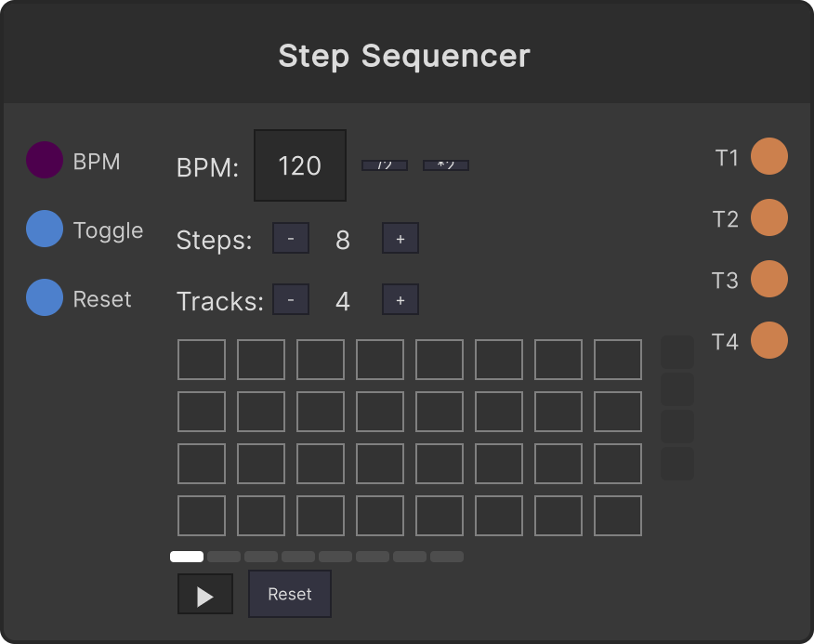
Task: Click the blue Reset circle in sidebar
Action: point(45,297)
